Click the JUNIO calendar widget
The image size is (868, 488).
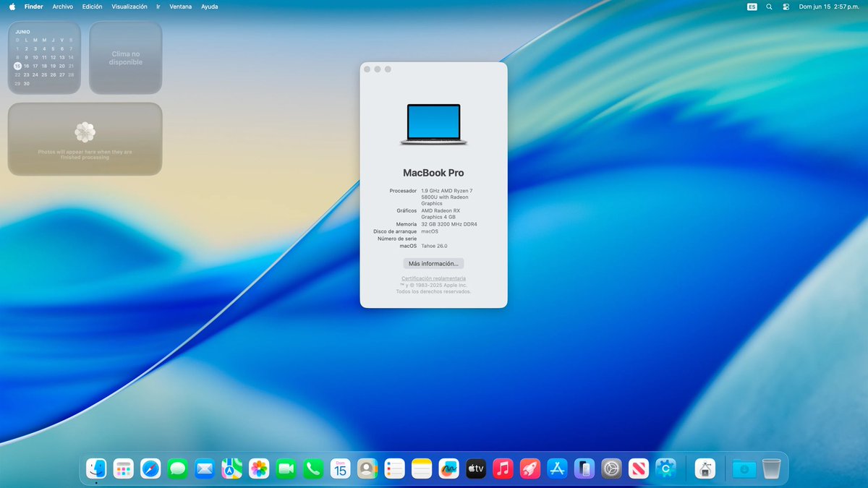44,58
